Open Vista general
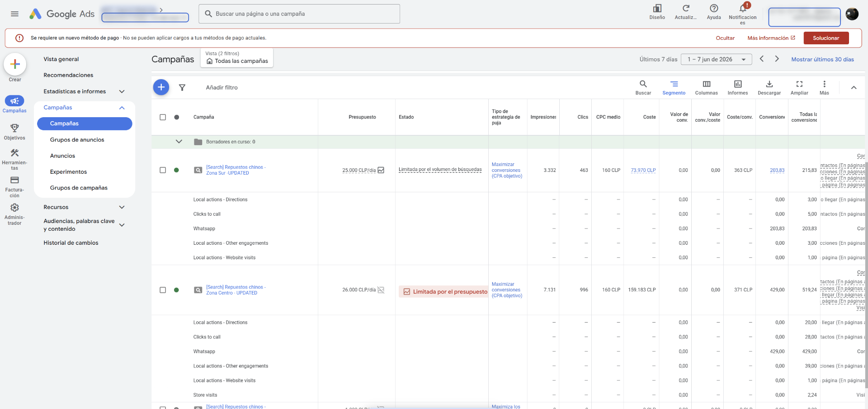 pyautogui.click(x=61, y=59)
